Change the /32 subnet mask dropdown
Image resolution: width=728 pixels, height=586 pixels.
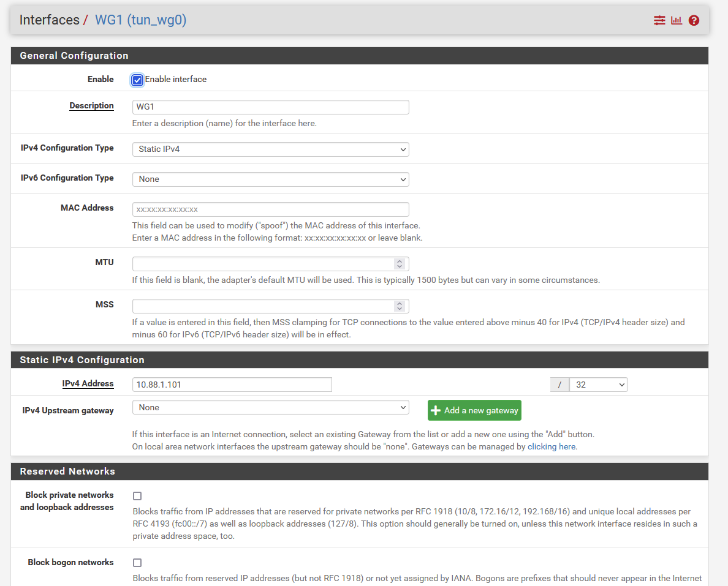point(598,385)
